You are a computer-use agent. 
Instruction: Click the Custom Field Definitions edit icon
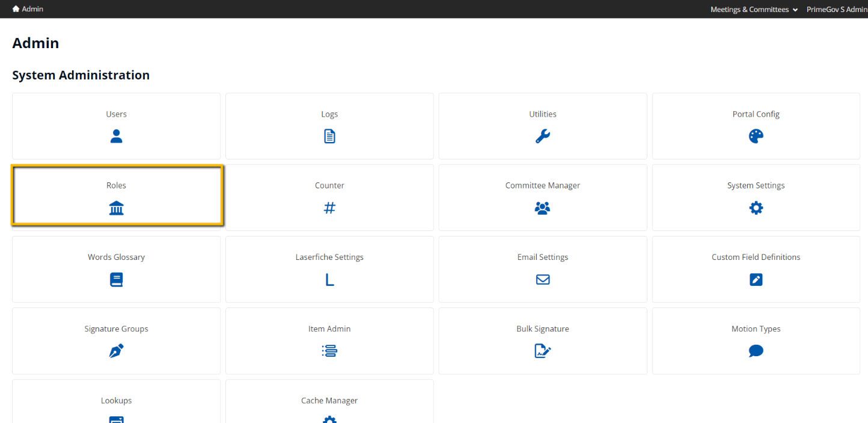(756, 280)
